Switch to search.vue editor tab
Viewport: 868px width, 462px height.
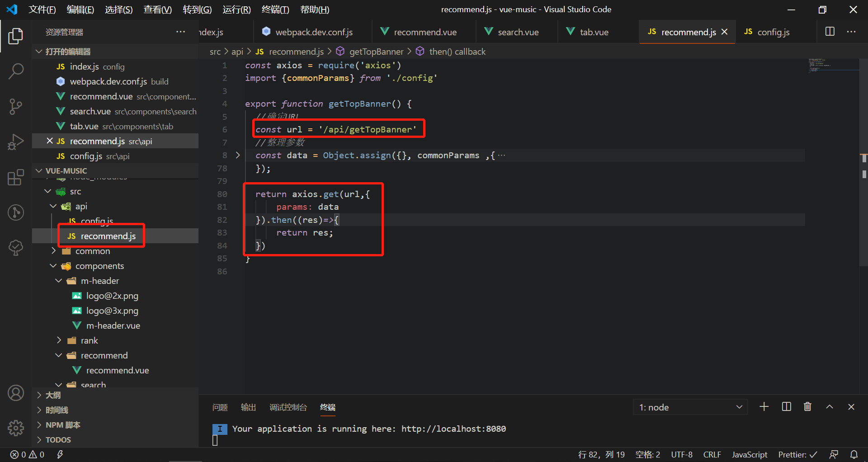(x=517, y=32)
